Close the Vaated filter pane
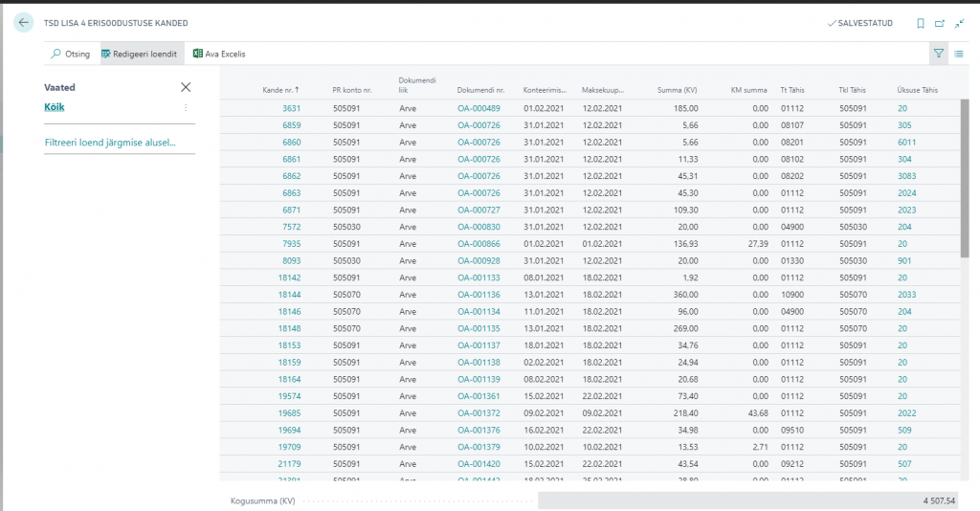This screenshot has height=511, width=980. (x=186, y=87)
